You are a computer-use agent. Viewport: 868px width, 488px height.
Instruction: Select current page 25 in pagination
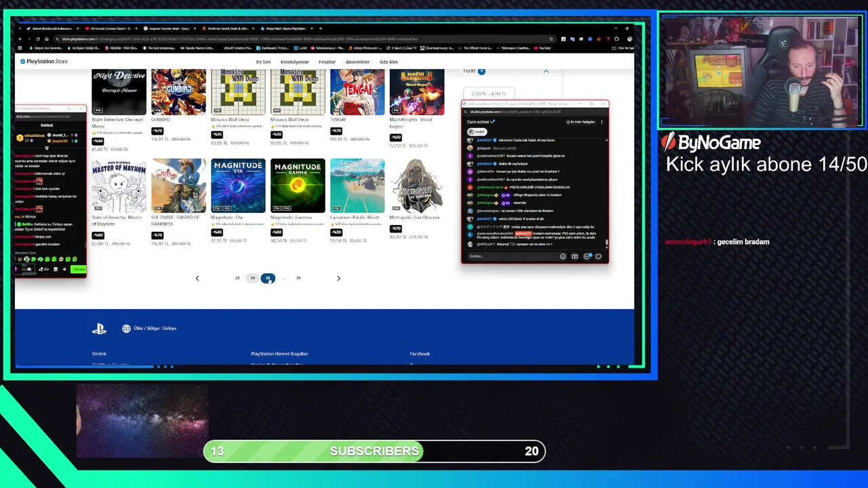click(x=268, y=278)
